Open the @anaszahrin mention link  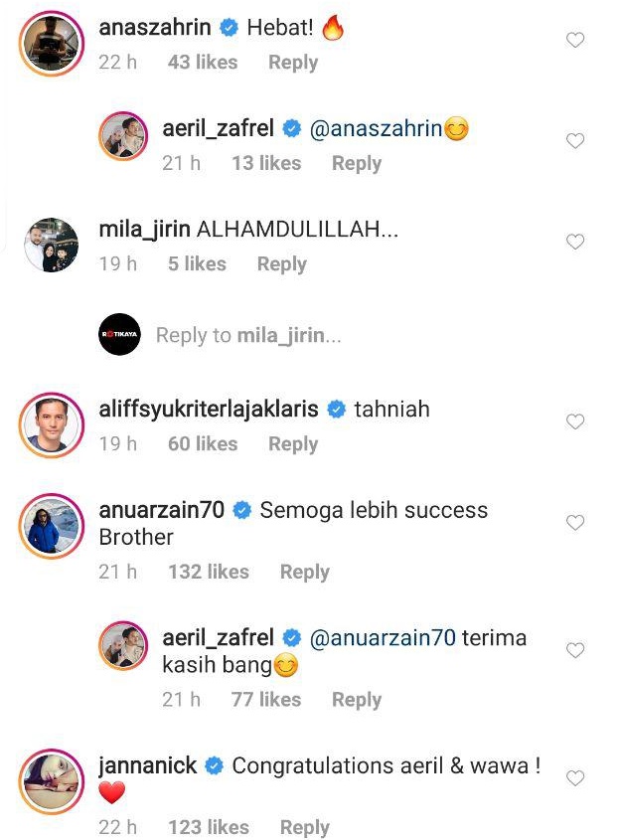pyautogui.click(x=376, y=129)
